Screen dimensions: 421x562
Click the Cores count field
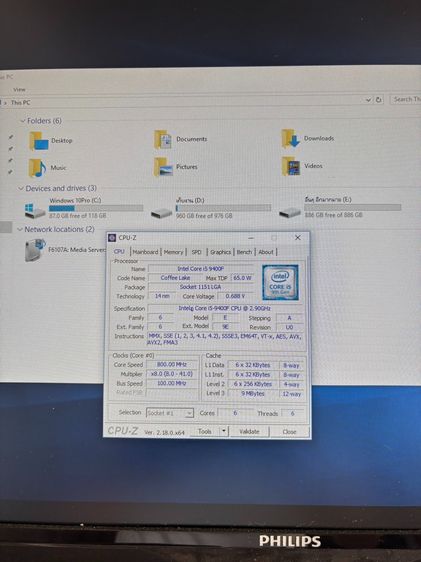235,413
